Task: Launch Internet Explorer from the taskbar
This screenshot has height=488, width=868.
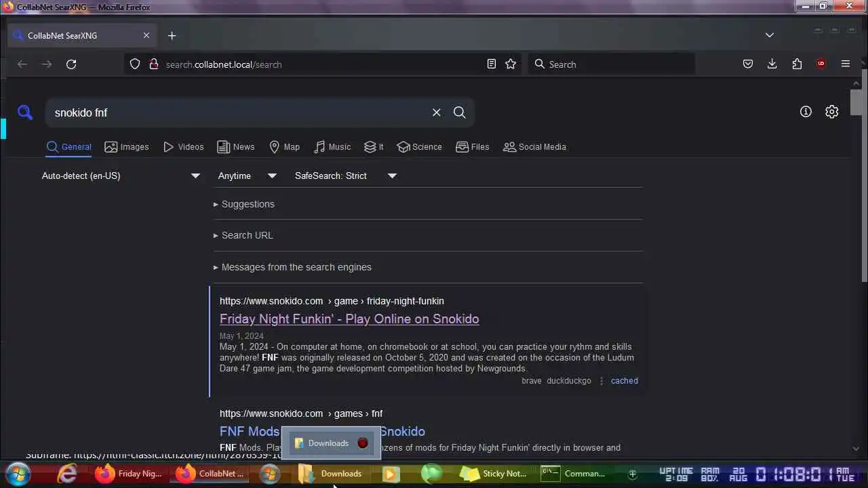Action: pyautogui.click(x=67, y=474)
